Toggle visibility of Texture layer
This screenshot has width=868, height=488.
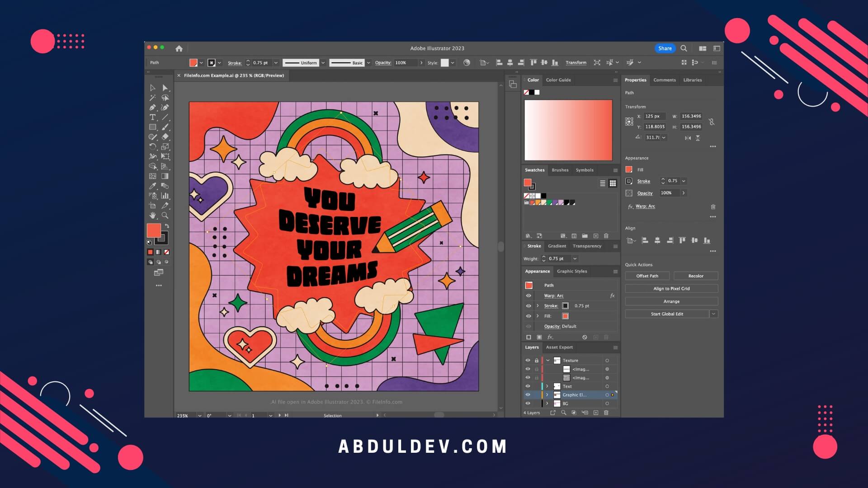tap(528, 360)
